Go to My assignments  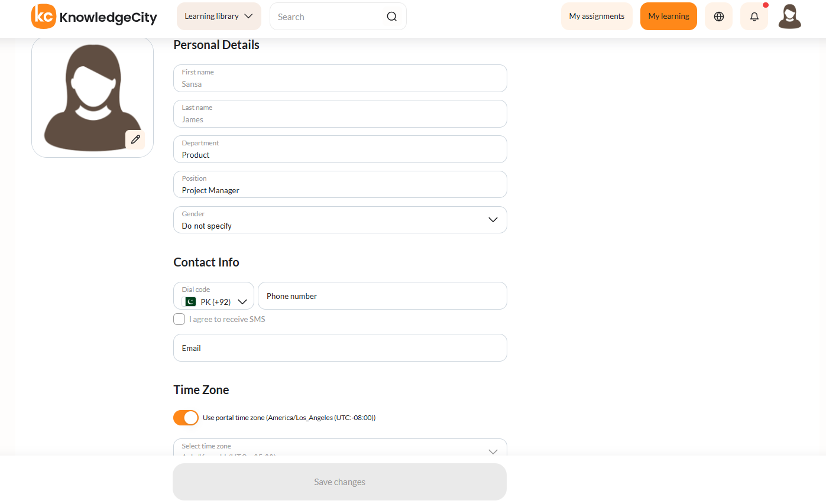pyautogui.click(x=597, y=17)
